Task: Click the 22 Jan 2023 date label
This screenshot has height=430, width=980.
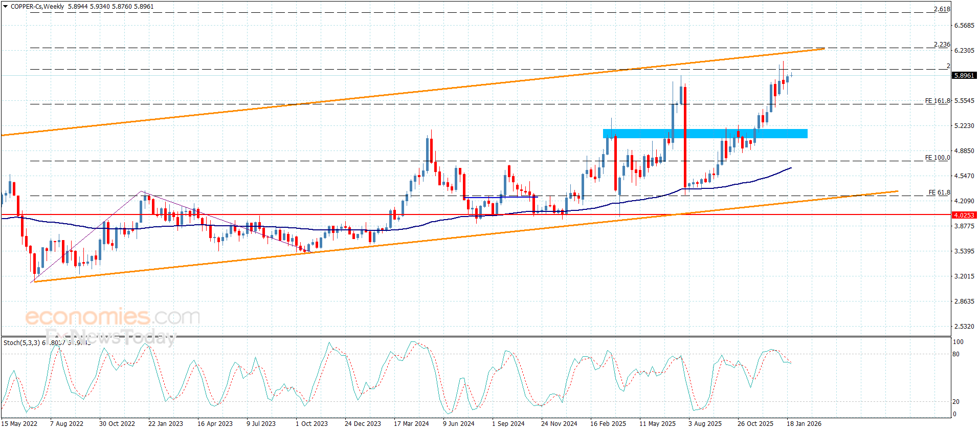Action: tap(166, 423)
